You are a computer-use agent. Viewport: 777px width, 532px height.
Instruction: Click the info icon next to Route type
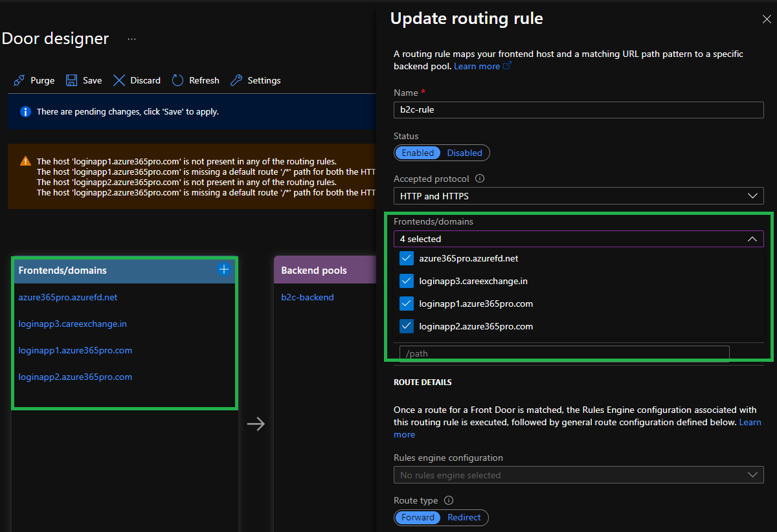(449, 500)
